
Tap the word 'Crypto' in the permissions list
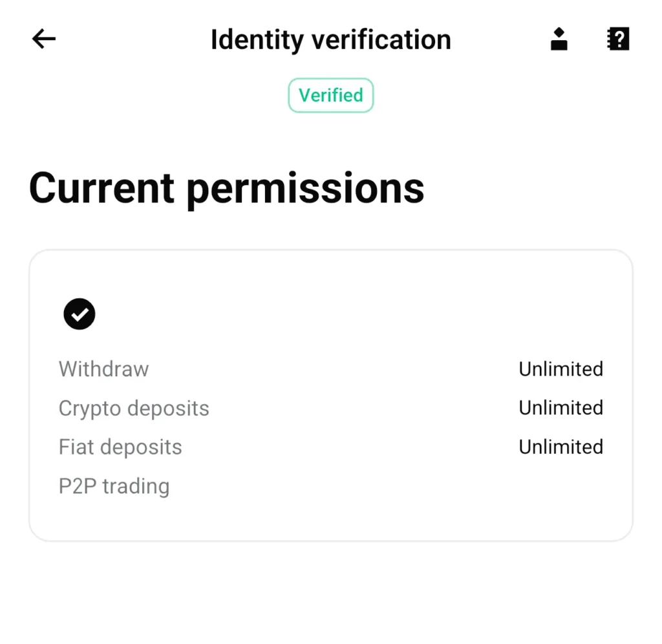[90, 409]
